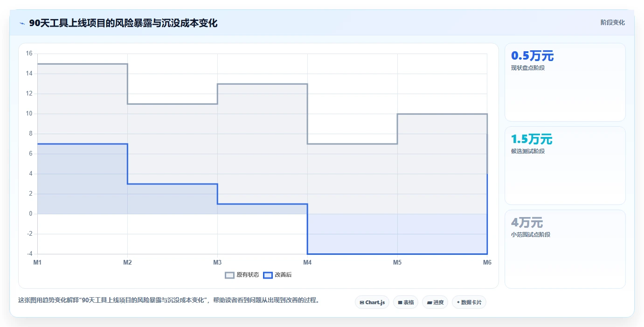
Task: Click the M5 x-axis label
Action: 397,262
